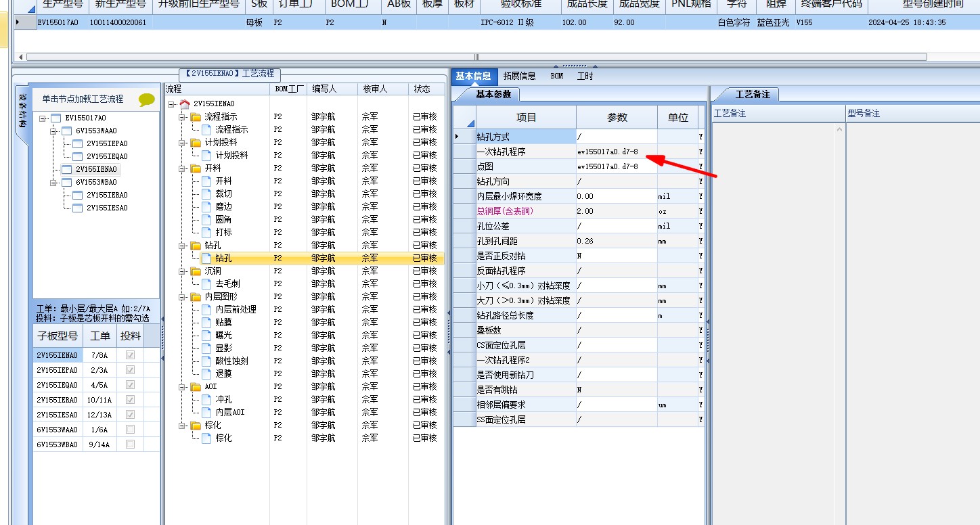Click the document icon beside 磨边

[206, 206]
